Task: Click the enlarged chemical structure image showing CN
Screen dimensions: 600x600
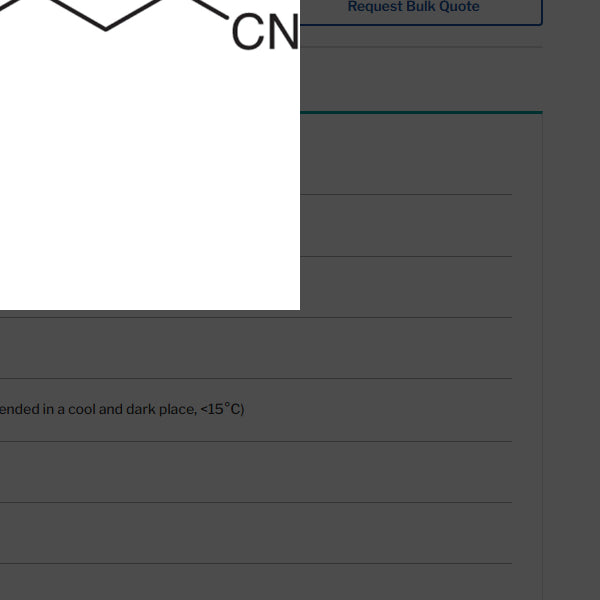Action: coord(150,155)
